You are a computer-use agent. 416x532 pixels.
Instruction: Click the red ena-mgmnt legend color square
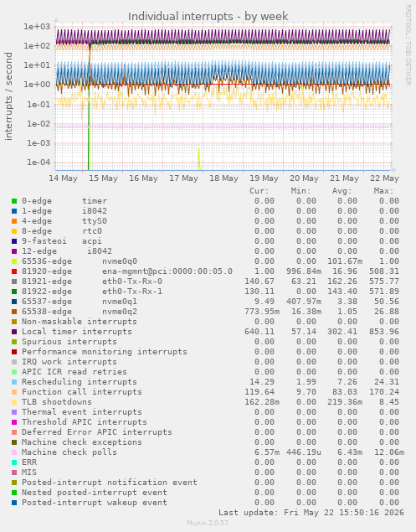click(14, 271)
